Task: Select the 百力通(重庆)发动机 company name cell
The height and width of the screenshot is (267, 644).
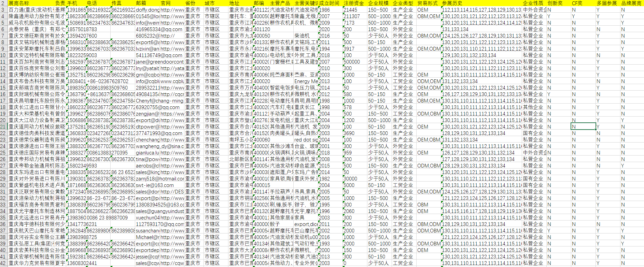Action: tap(31, 10)
